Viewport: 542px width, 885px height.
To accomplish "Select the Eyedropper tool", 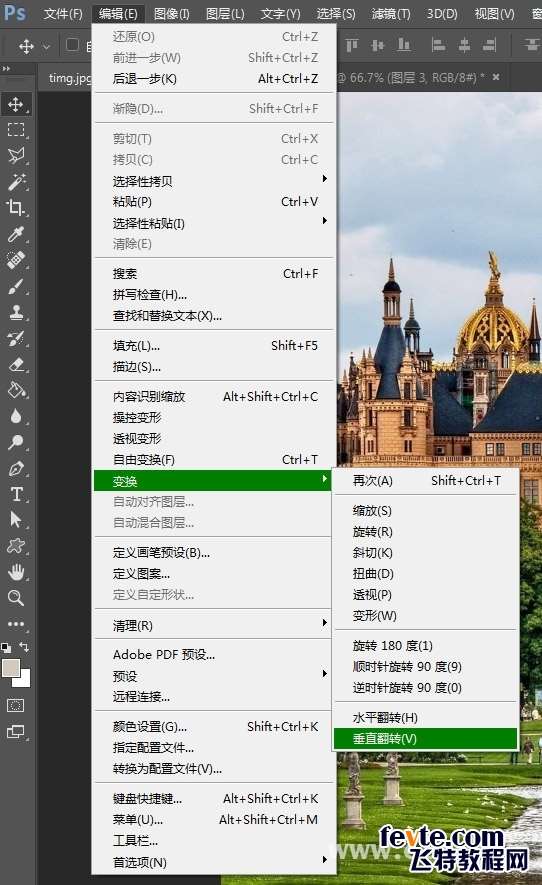I will tap(16, 234).
